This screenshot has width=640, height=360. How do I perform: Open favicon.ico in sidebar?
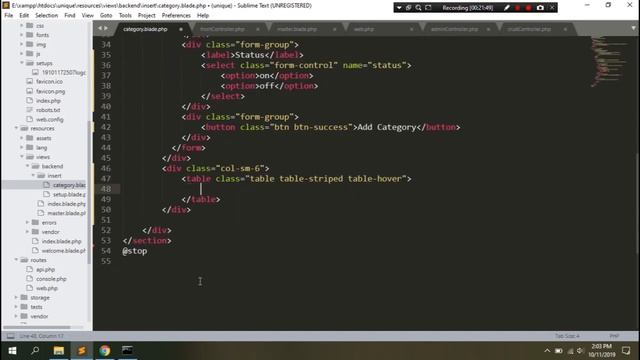pyautogui.click(x=49, y=82)
